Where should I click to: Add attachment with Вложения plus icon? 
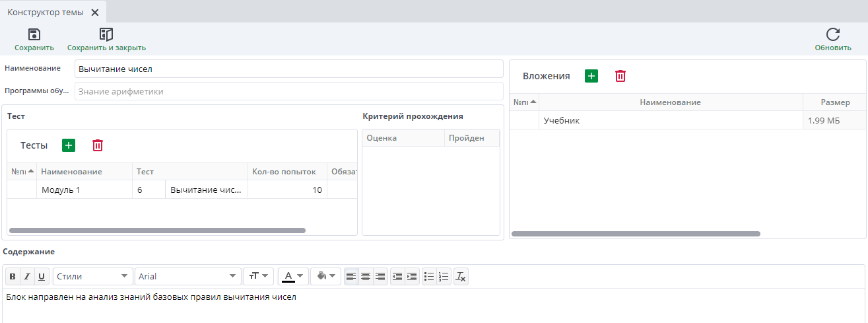pyautogui.click(x=591, y=76)
